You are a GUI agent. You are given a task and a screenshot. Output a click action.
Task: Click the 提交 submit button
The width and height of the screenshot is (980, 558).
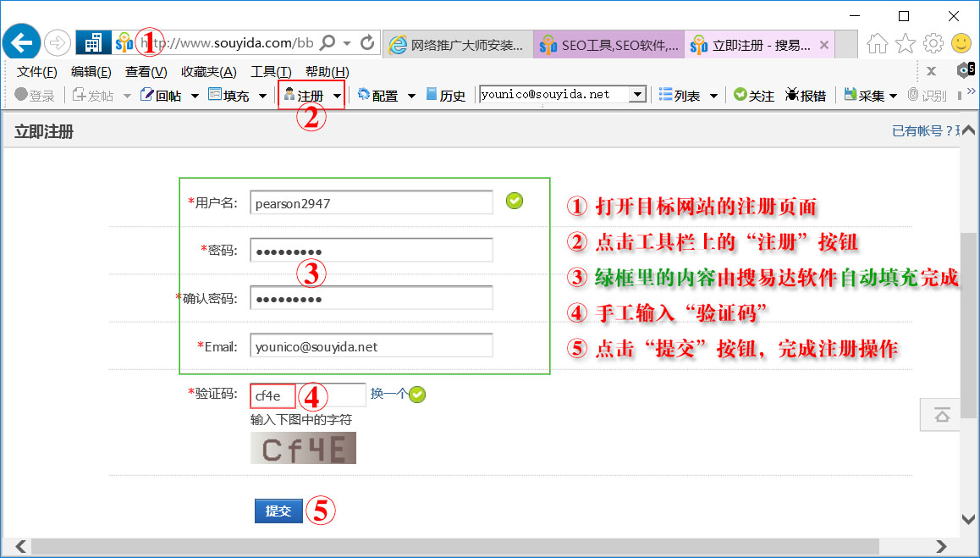278,511
